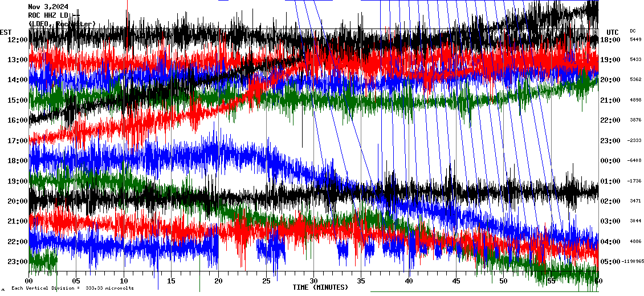Image resolution: width=644 pixels, height=296 pixels.
Task: Select the 05:00 UTC row label
Action: click(610, 262)
